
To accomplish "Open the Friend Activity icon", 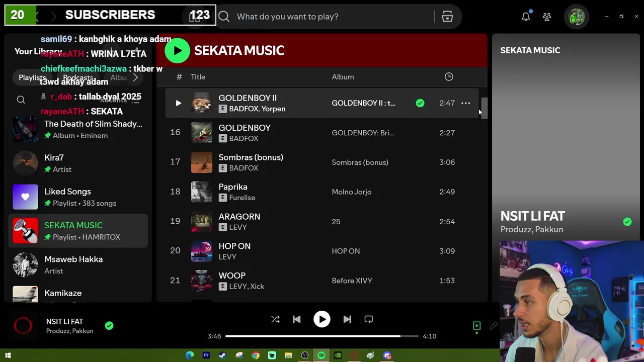I will (x=547, y=17).
